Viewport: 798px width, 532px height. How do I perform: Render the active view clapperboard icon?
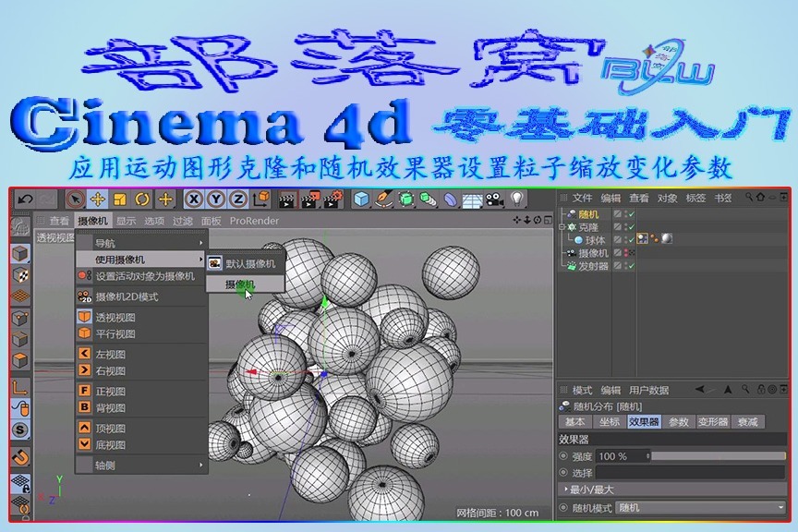click(x=287, y=199)
